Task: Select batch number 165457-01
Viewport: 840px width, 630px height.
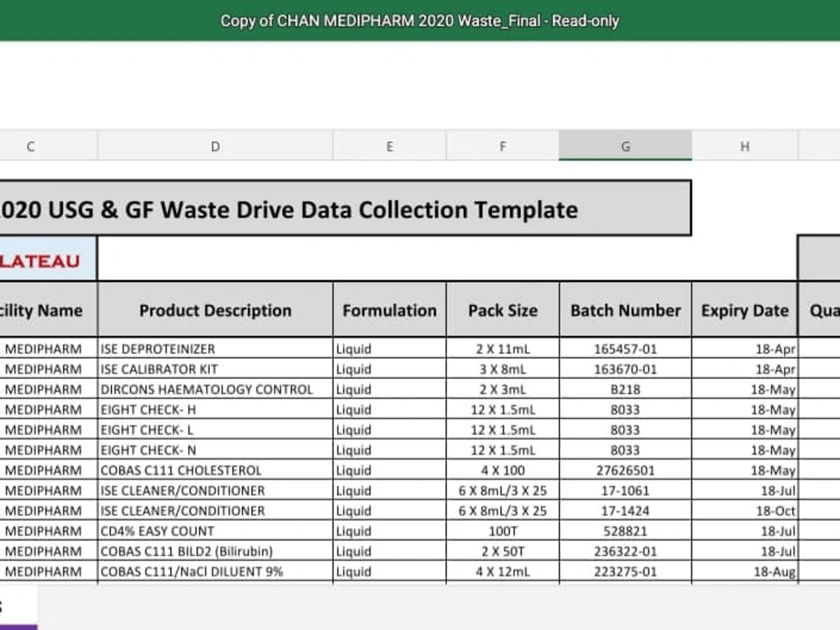Action: (x=625, y=349)
